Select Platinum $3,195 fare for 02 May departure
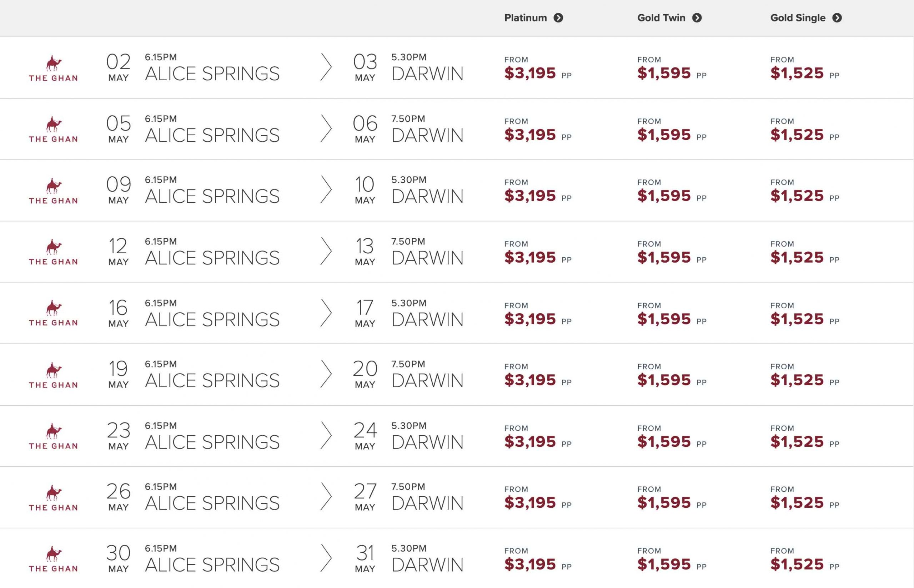The width and height of the screenshot is (914, 588). point(530,73)
